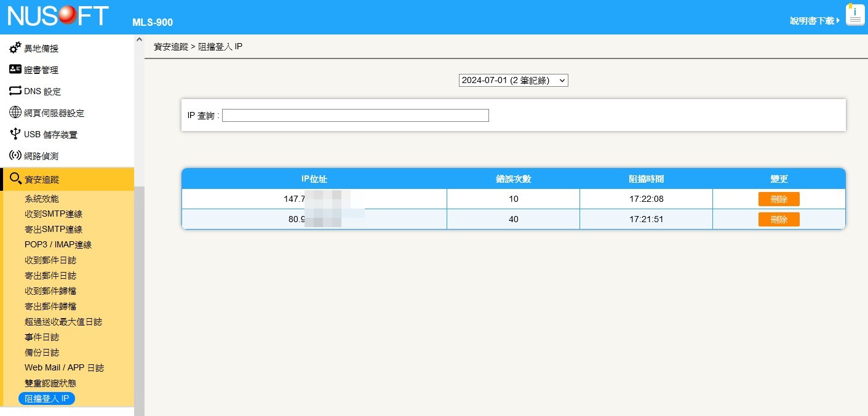The height and width of the screenshot is (416, 868).
Task: Collapse the 資安追蹤 menu section
Action: pos(68,179)
